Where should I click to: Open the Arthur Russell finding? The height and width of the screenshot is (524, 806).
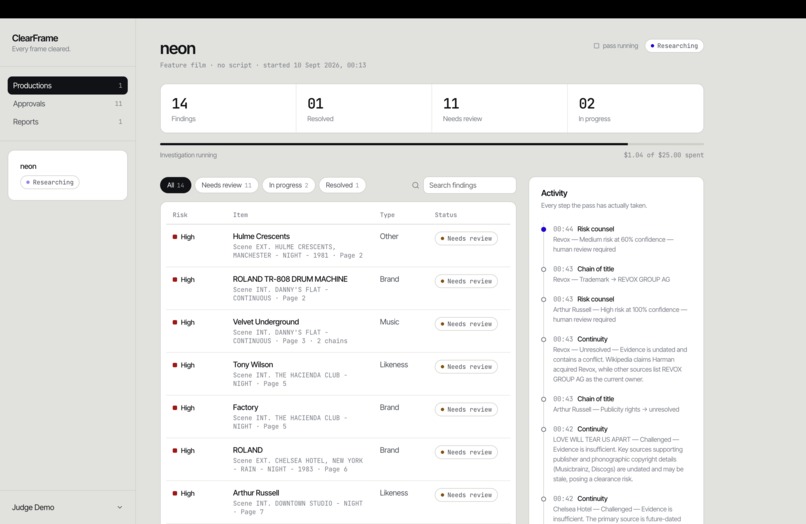(x=338, y=501)
